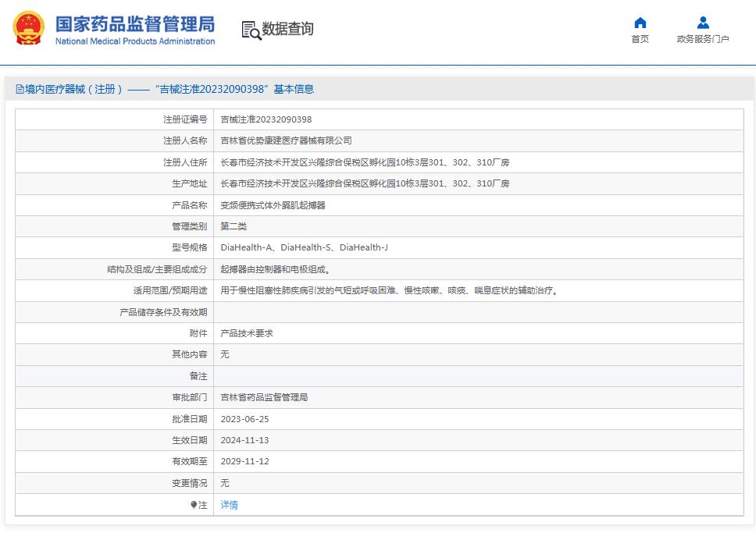This screenshot has height=533, width=756.
Task: Open the 详情 details link
Action: click(228, 505)
